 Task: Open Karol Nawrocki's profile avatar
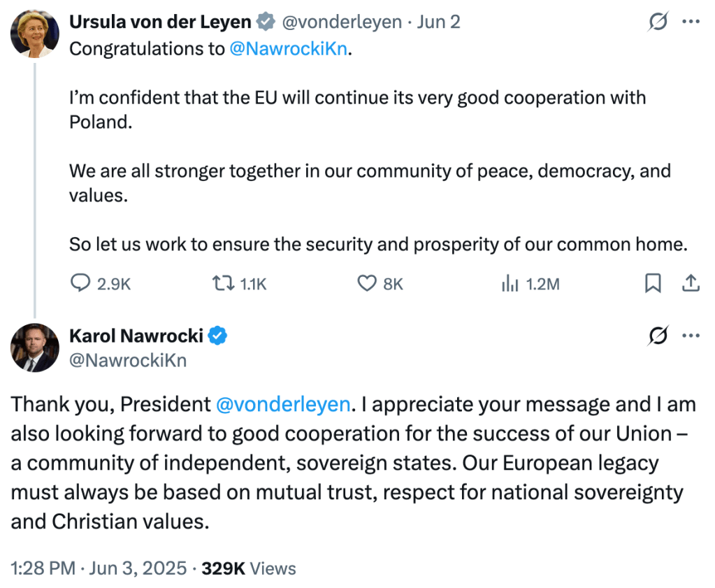(x=34, y=347)
